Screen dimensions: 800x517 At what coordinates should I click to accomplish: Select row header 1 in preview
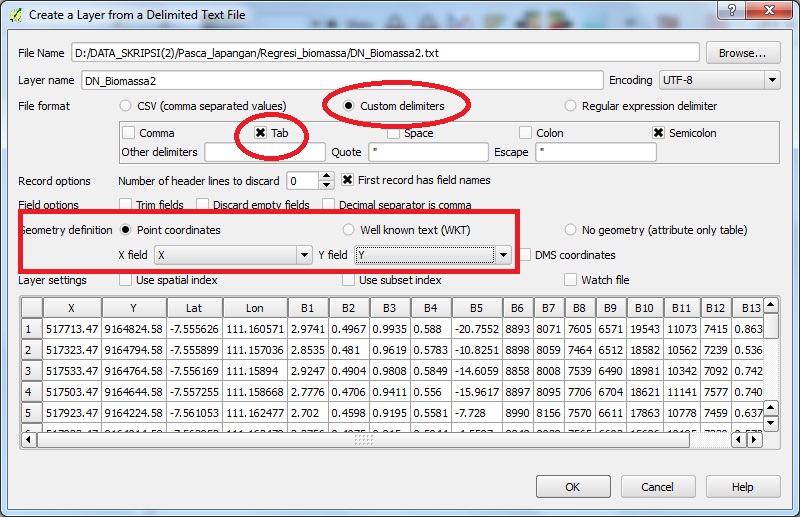click(32, 329)
